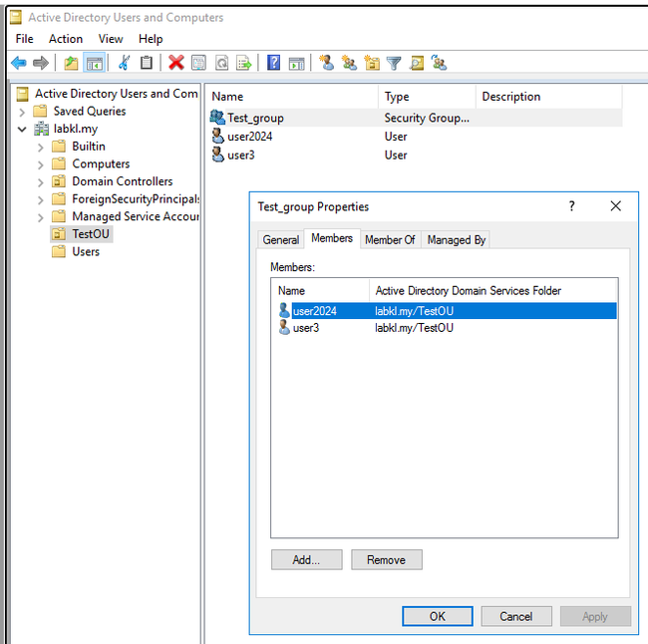Select the Members tab
Screen dimensions: 648x644
332,238
